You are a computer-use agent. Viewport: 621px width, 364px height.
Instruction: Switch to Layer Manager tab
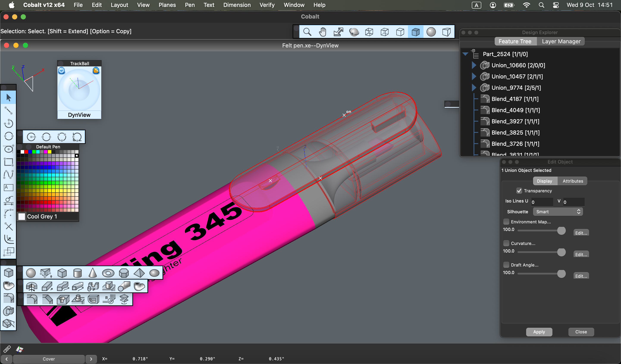[561, 41]
